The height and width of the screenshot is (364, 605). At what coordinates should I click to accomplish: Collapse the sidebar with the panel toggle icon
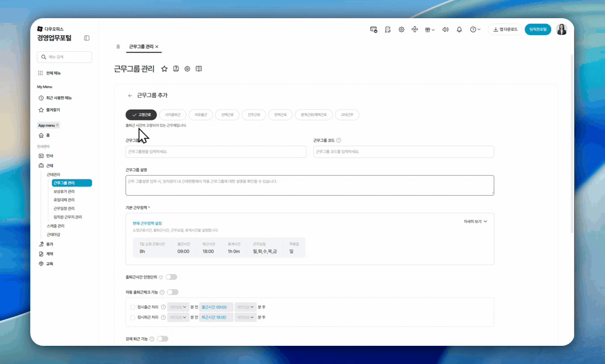coord(86,38)
